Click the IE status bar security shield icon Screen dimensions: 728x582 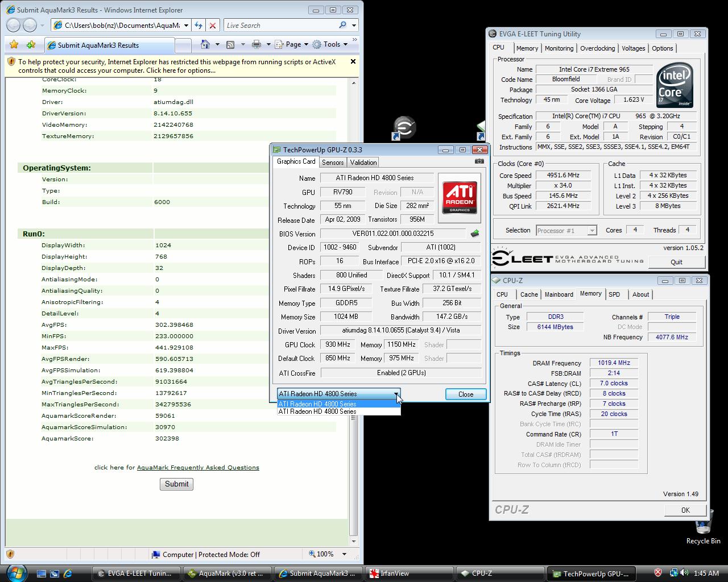tap(10, 554)
